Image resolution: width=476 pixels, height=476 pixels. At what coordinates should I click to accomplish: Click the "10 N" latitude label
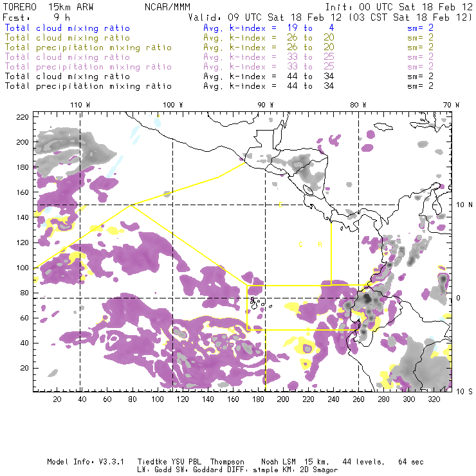[x=464, y=205]
